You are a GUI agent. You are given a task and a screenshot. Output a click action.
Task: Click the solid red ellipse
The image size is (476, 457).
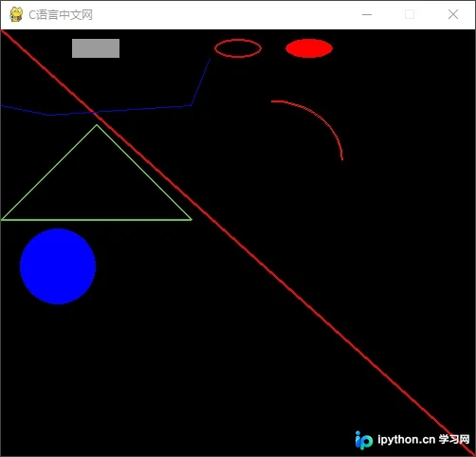point(309,48)
